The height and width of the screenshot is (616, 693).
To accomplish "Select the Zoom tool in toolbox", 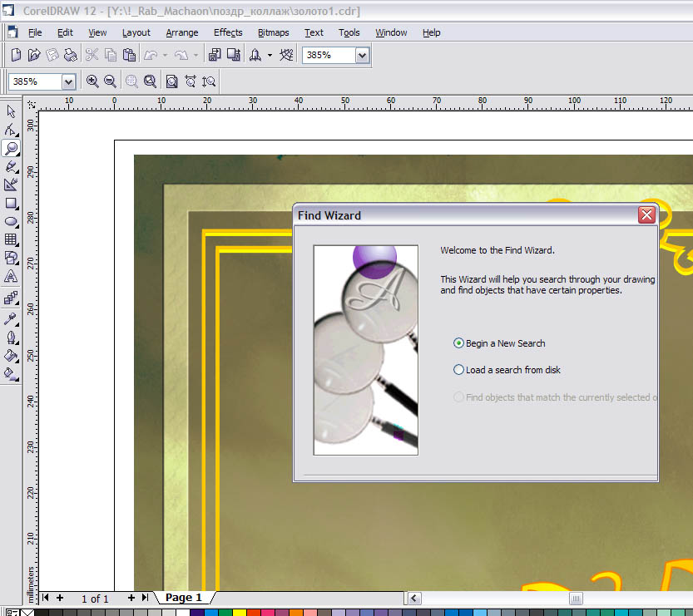I will click(11, 148).
